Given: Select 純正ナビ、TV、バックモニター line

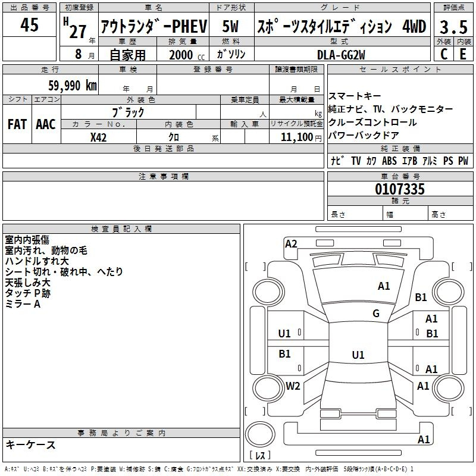Looking at the screenshot, I should tap(390, 109).
